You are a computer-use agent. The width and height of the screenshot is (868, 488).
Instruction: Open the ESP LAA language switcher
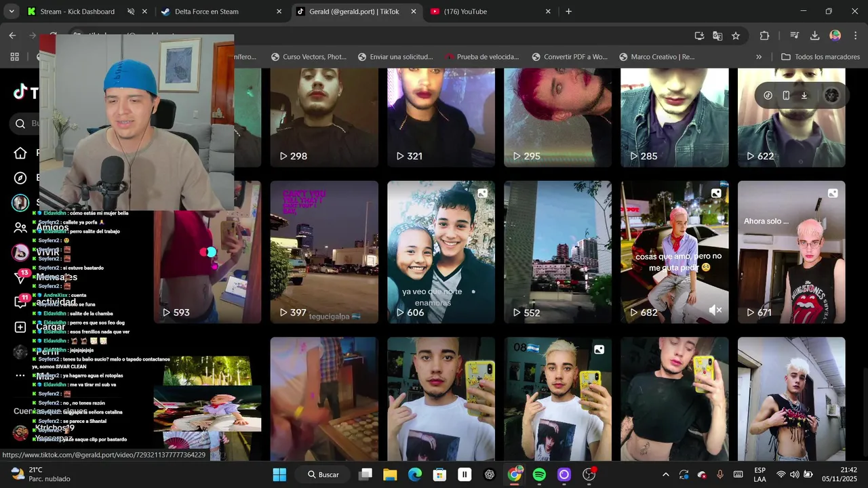tap(760, 474)
